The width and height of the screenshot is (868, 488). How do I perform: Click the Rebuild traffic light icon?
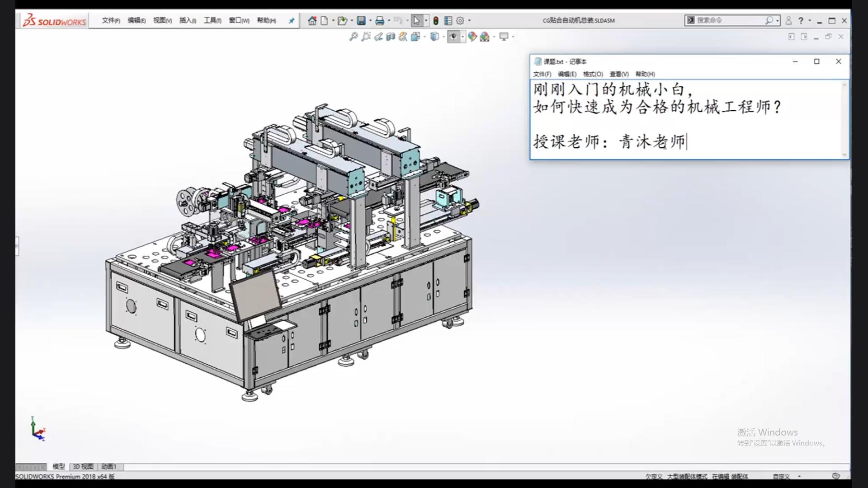[436, 21]
